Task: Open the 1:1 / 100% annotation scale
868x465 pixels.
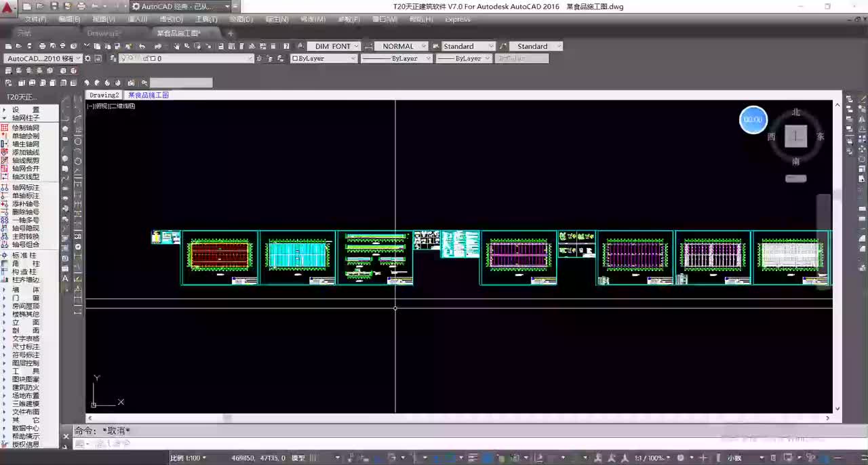Action: tap(651, 458)
